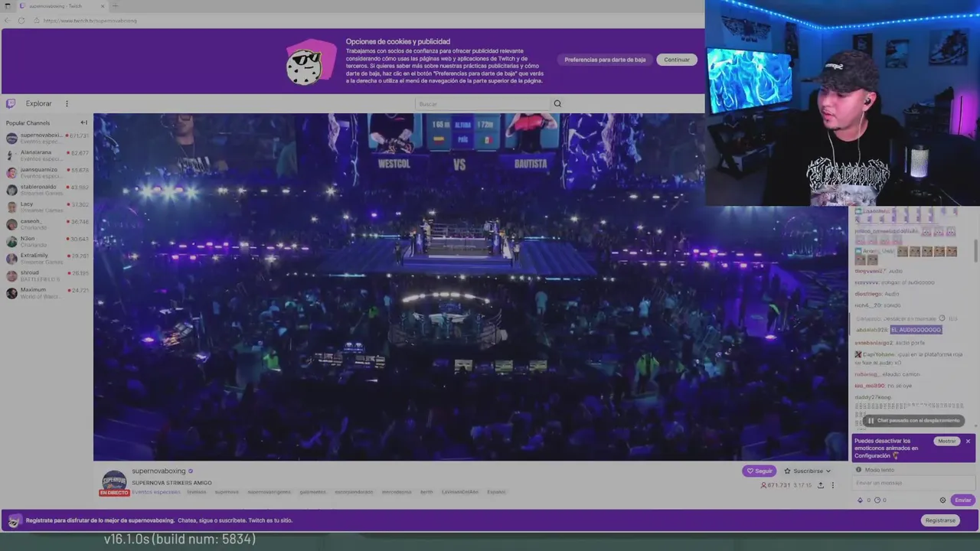
Task: Click the Seguir button
Action: tap(759, 471)
